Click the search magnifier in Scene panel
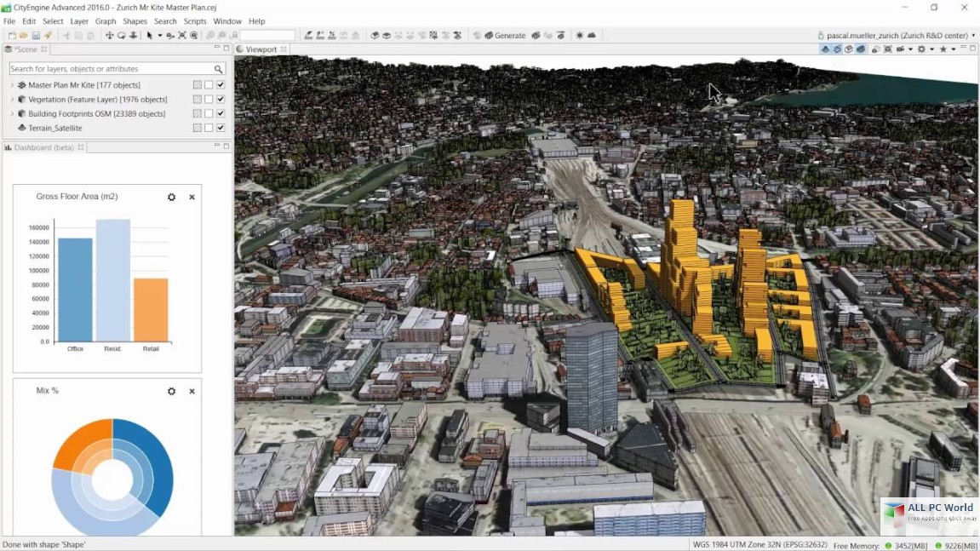Image resolution: width=980 pixels, height=551 pixels. (x=218, y=69)
